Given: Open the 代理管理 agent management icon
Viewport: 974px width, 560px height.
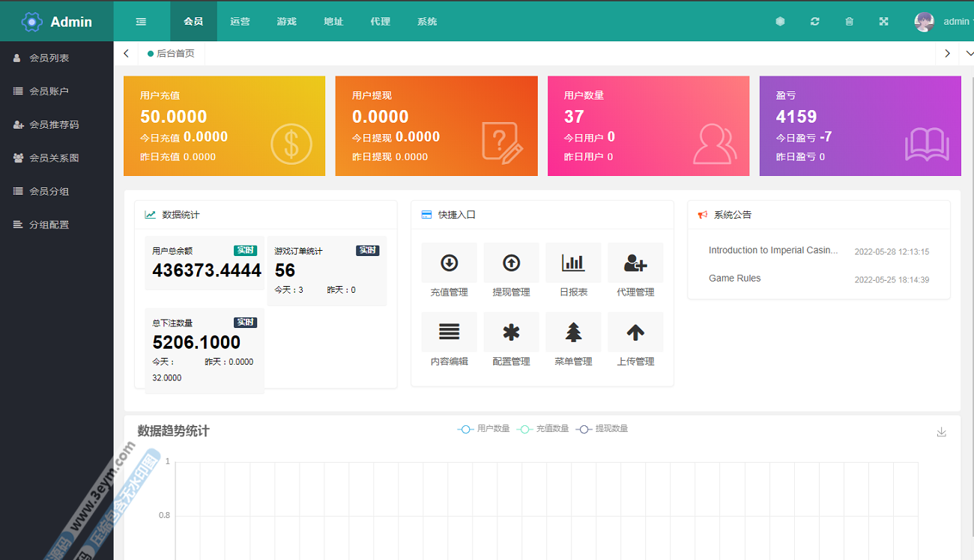Looking at the screenshot, I should coord(635,263).
